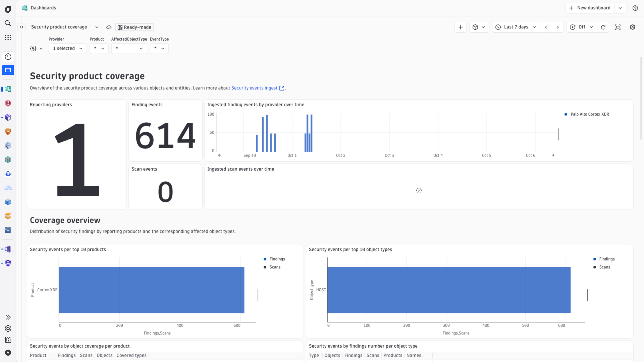
Task: Click the Ready-made badge
Action: click(x=134, y=27)
